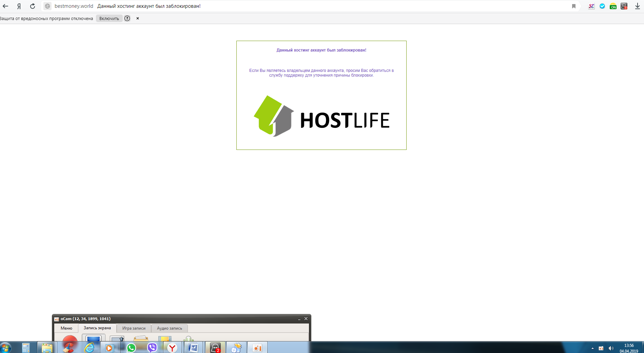Image resolution: width=644 pixels, height=353 pixels.
Task: Open the blue checkmark extension
Action: 602,6
